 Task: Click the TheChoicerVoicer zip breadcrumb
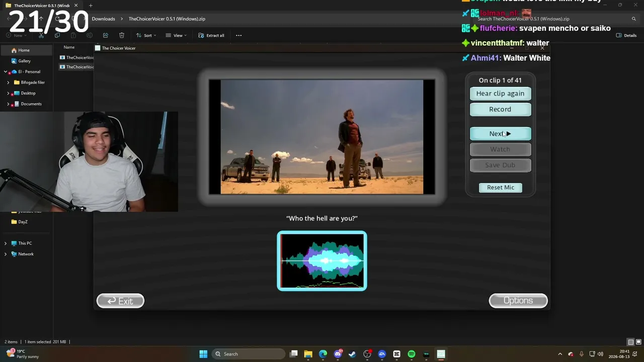(167, 19)
